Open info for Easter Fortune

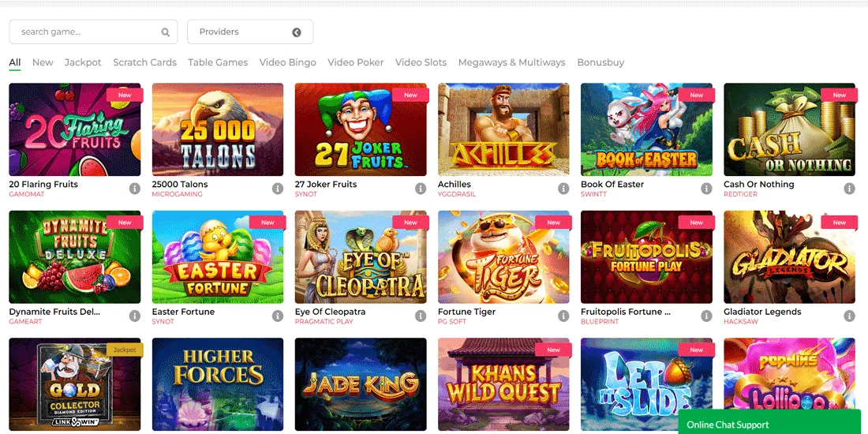pyautogui.click(x=278, y=316)
